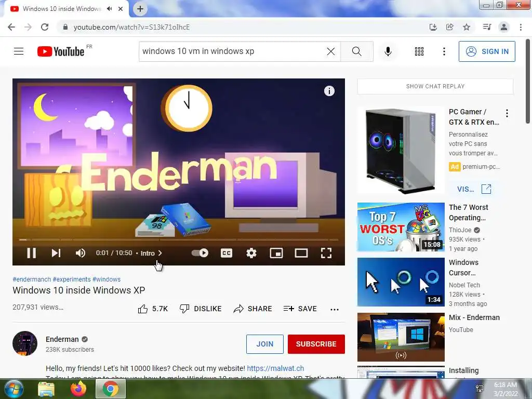Bookmark this tab star
532x399 pixels.
pyautogui.click(x=467, y=27)
